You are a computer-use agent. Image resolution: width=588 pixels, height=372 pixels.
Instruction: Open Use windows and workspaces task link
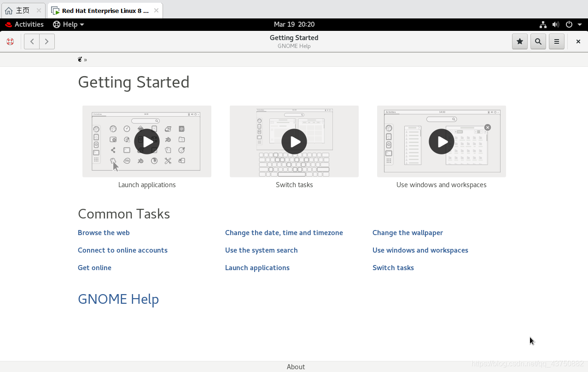tap(420, 250)
